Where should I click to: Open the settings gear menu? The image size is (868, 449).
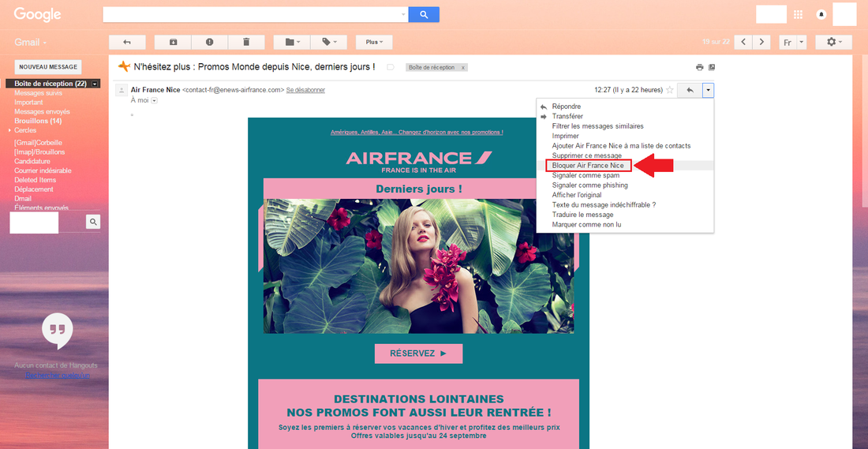[x=834, y=42]
